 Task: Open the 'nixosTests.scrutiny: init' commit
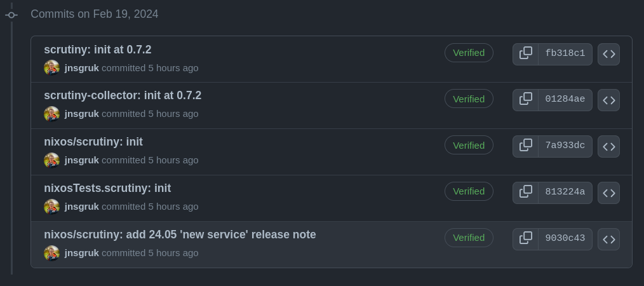click(107, 188)
